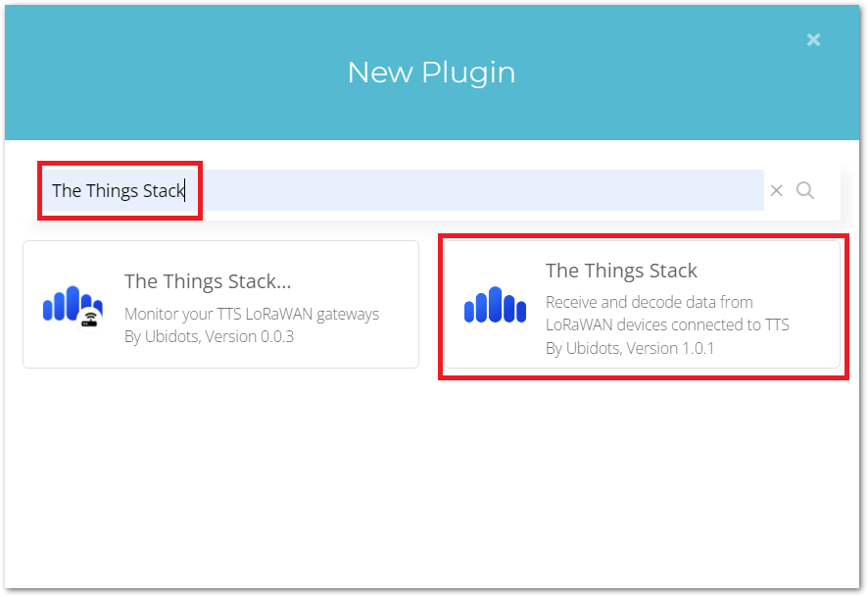Click the 'New Plugin' dialog header

pyautogui.click(x=430, y=72)
